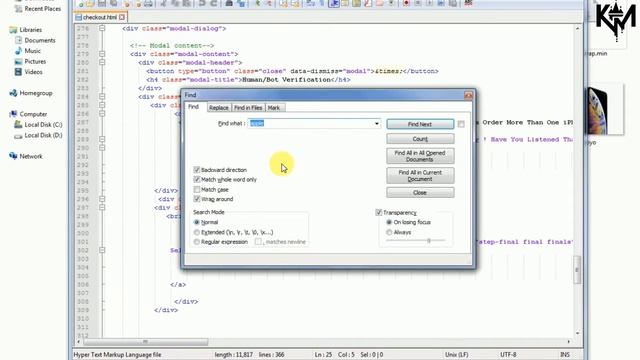This screenshot has width=640, height=360.
Task: Select the Regular expression radio
Action: pos(197,242)
